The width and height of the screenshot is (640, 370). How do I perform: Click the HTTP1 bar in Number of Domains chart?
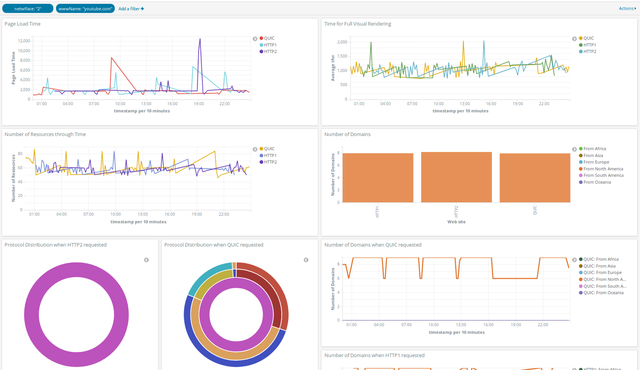tap(378, 178)
